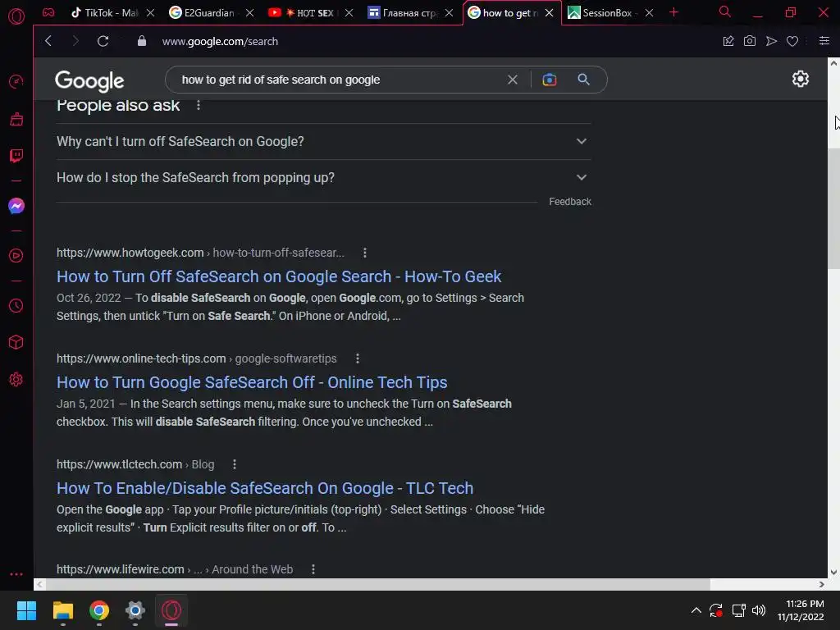Open GX Cleaner icon in sidebar
The height and width of the screenshot is (630, 840).
coord(16,119)
